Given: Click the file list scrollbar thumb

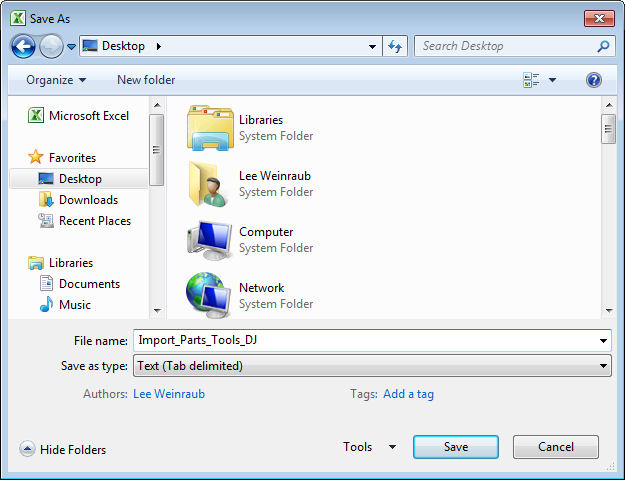Looking at the screenshot, I should [x=608, y=129].
